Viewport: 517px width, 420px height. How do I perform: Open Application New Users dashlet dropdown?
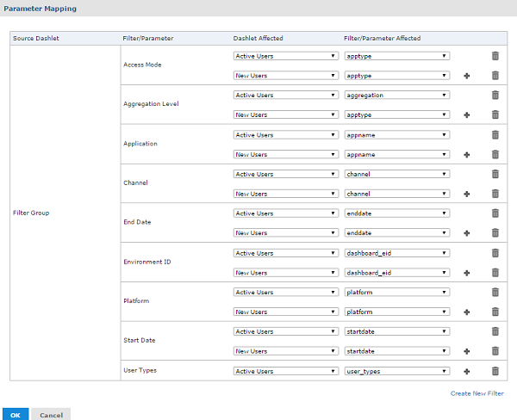[x=286, y=154]
